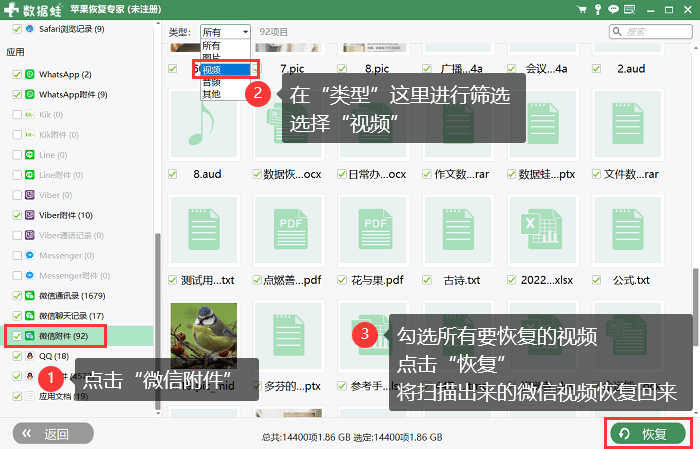Enable the Kik (0) checkbox
Image resolution: width=700 pixels, height=449 pixels.
(17, 115)
